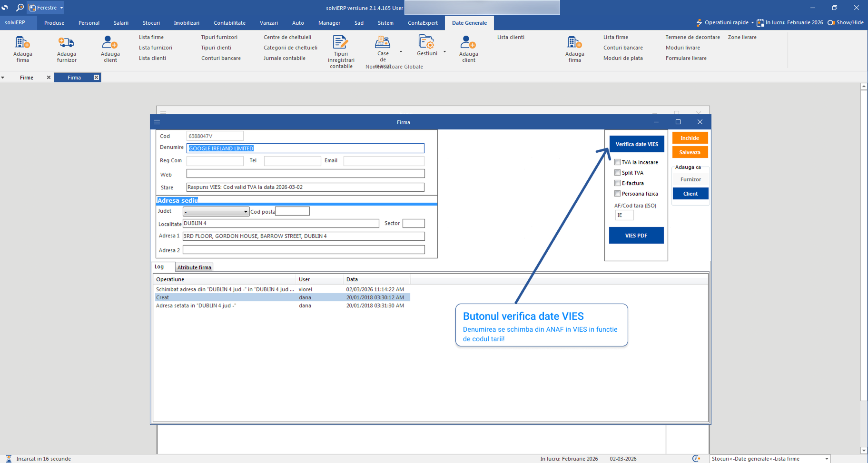Switch to the Atribute firma tab
868x463 pixels.
[194, 267]
